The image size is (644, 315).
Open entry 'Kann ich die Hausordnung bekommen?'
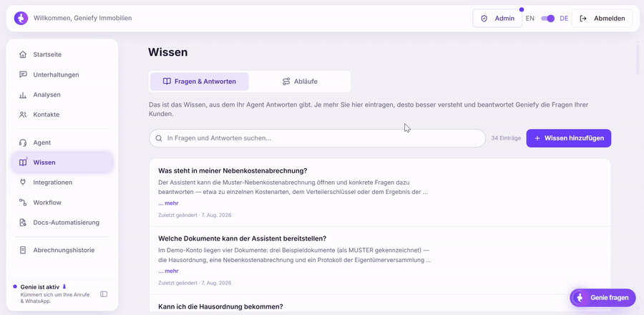[220, 306]
